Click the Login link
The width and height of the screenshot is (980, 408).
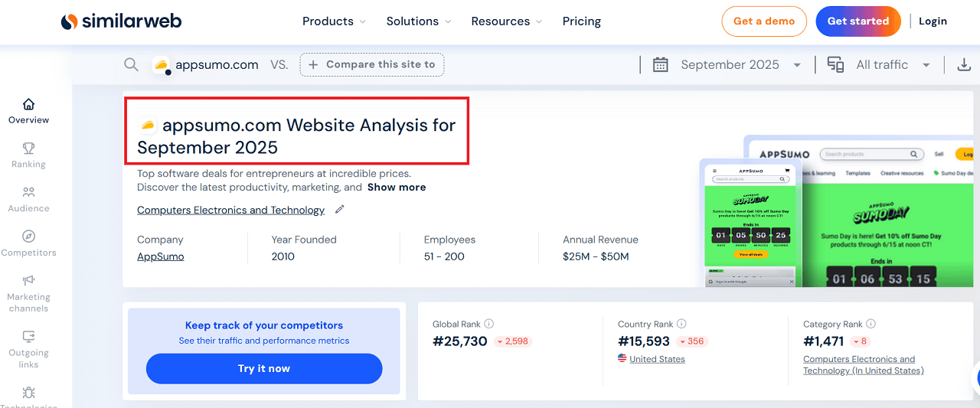pos(933,21)
